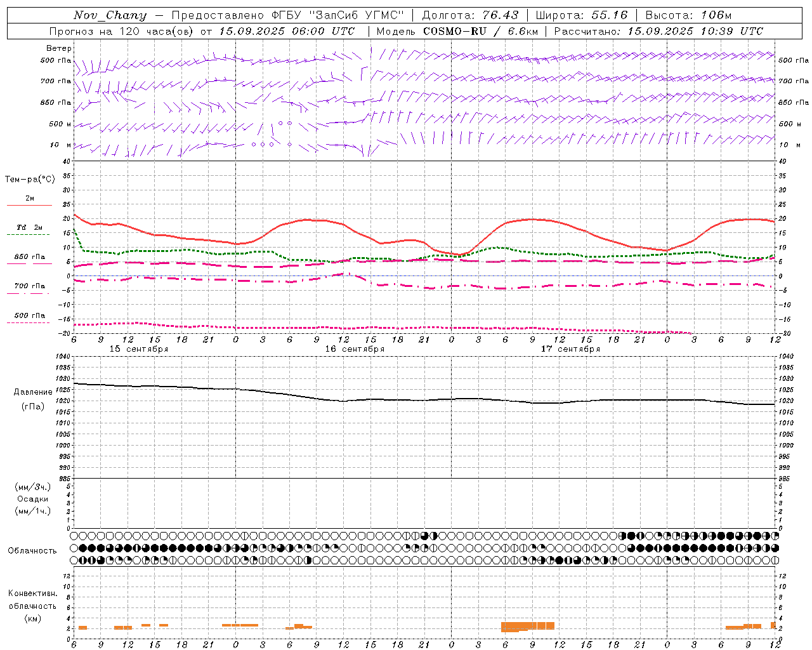
Task: Click the '16 сентября' date label
Action: tap(355, 349)
